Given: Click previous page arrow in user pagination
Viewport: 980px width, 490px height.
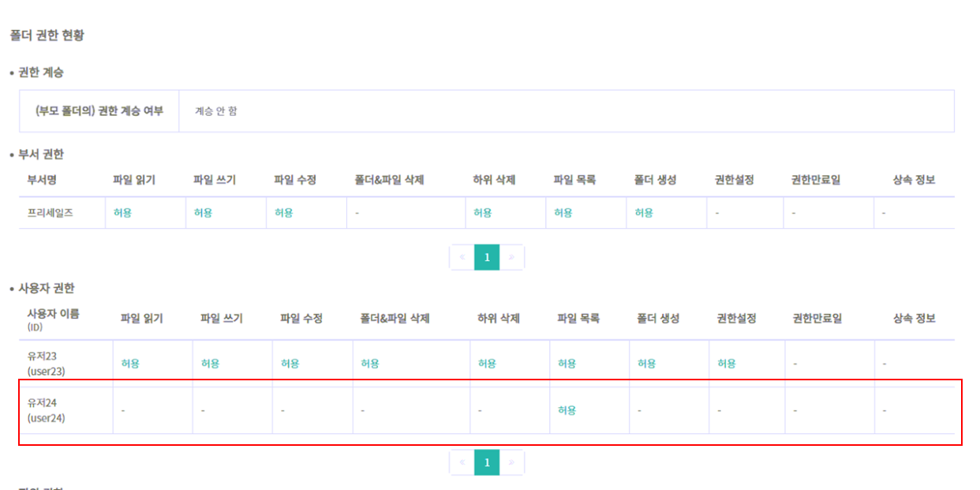Looking at the screenshot, I should (462, 462).
